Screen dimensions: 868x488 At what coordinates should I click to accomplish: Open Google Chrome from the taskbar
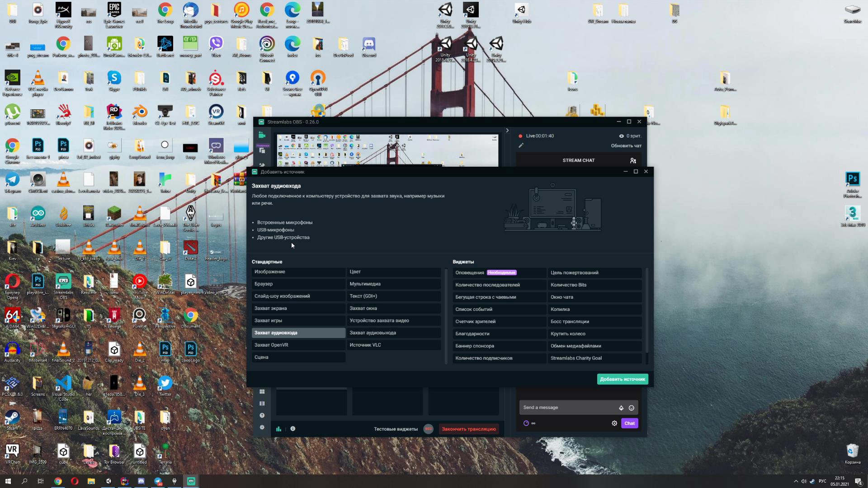point(58,481)
